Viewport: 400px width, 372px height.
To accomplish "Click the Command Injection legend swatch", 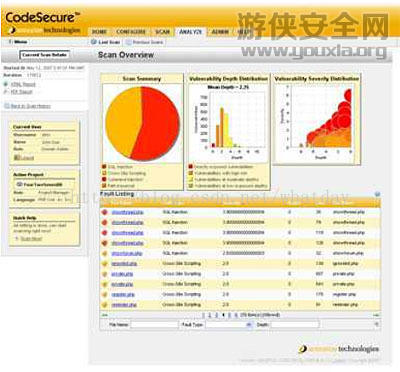I will click(104, 179).
